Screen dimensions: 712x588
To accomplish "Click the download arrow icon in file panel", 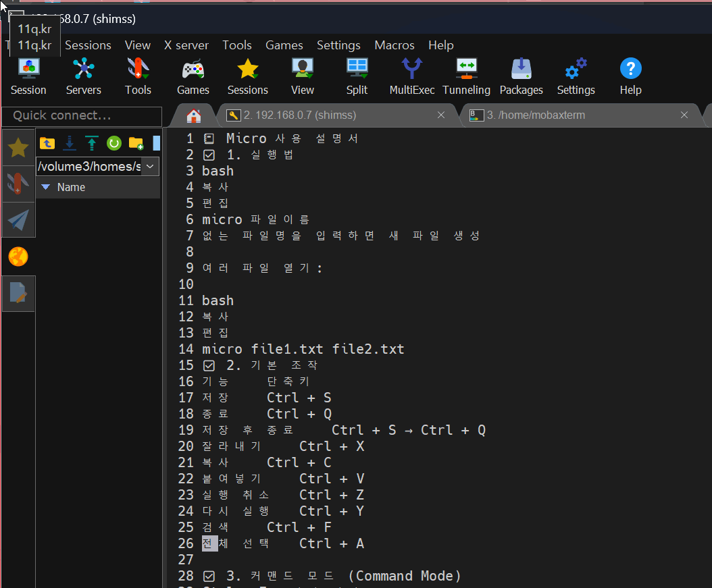I will pos(70,143).
